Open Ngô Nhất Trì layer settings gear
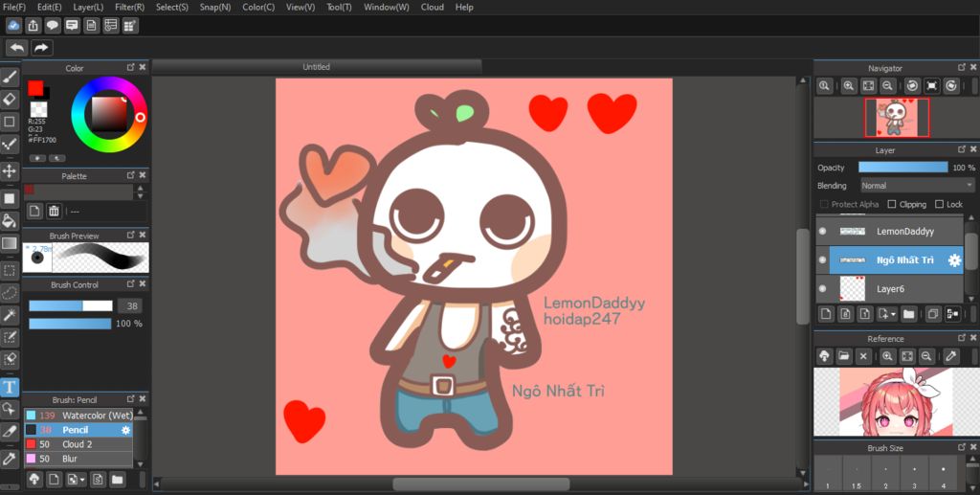The width and height of the screenshot is (980, 495). point(954,260)
